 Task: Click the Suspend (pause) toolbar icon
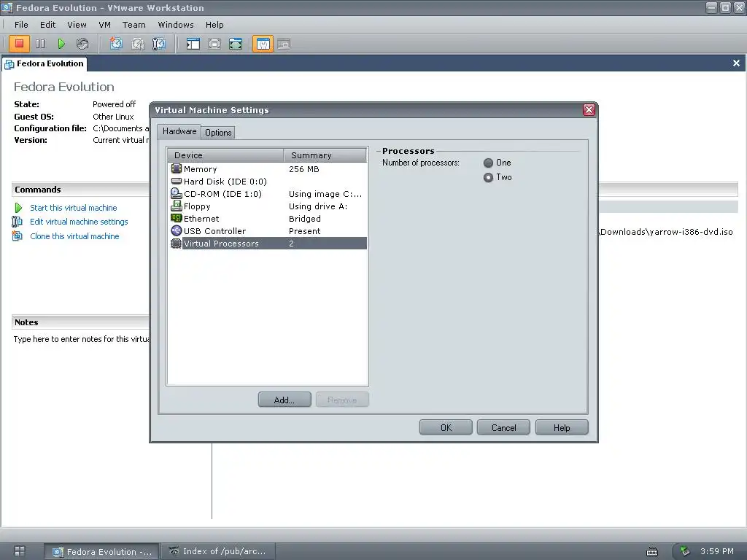tap(40, 44)
